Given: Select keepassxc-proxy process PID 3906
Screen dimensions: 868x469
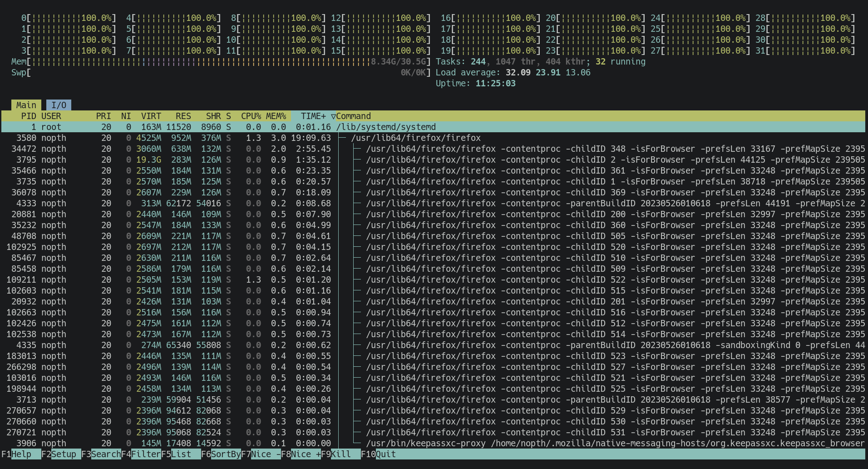Looking at the screenshot, I should [x=434, y=443].
